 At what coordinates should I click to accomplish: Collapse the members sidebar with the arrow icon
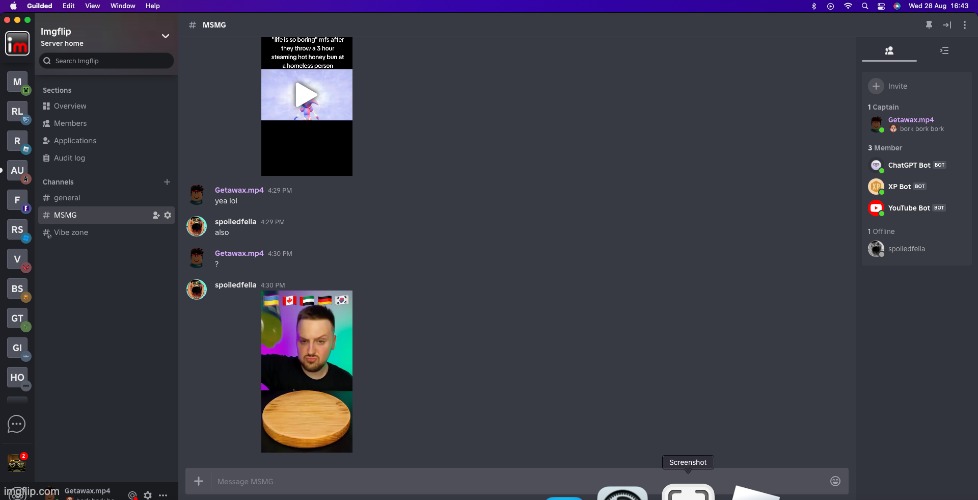[947, 24]
